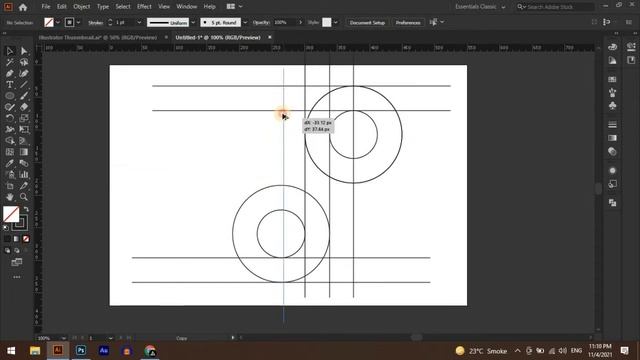Viewport: 640px width, 360px height.
Task: Expand the Opacity arrow
Action: [301, 22]
